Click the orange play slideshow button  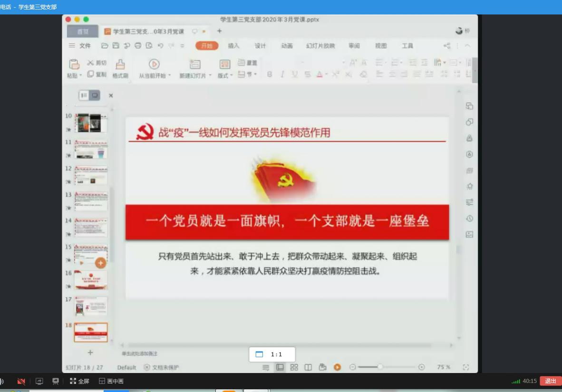337,367
